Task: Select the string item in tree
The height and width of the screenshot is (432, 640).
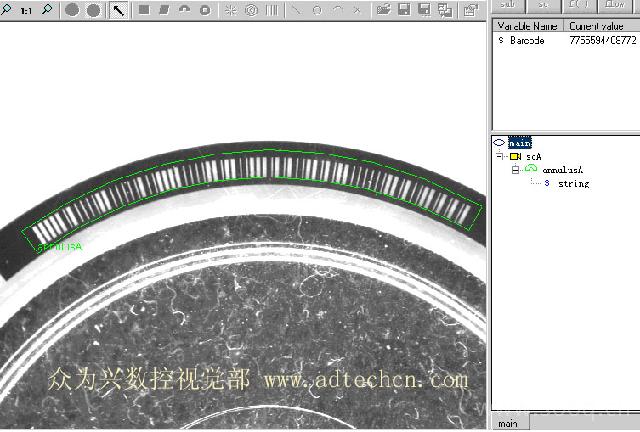Action: 573,184
